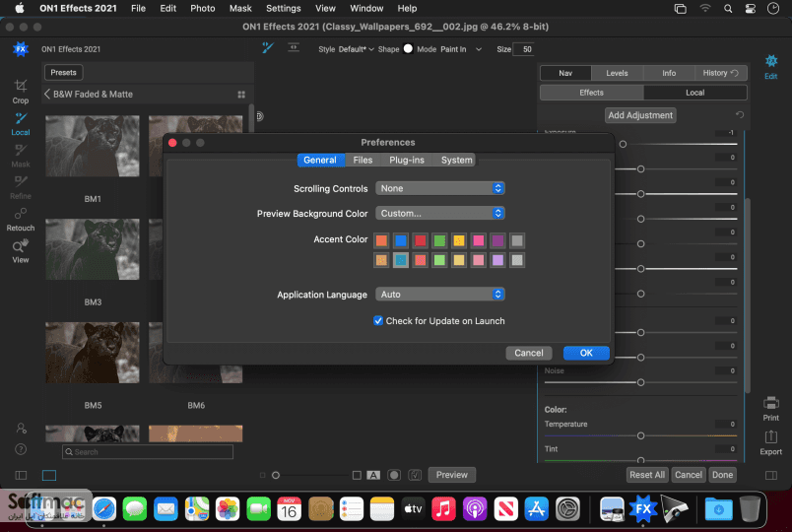Go back from B&W Faded & Matte
This screenshot has width=792, height=532.
coord(47,94)
